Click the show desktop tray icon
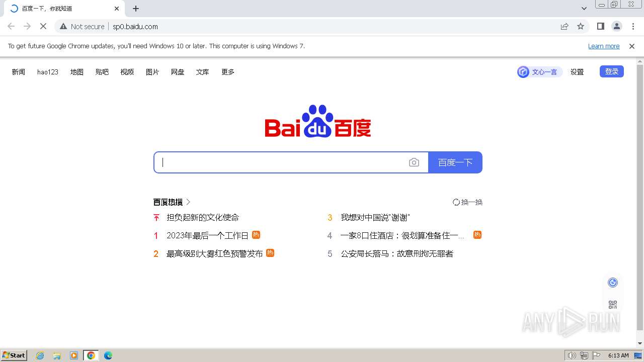Viewport: 644px width, 362px height. pos(638,355)
